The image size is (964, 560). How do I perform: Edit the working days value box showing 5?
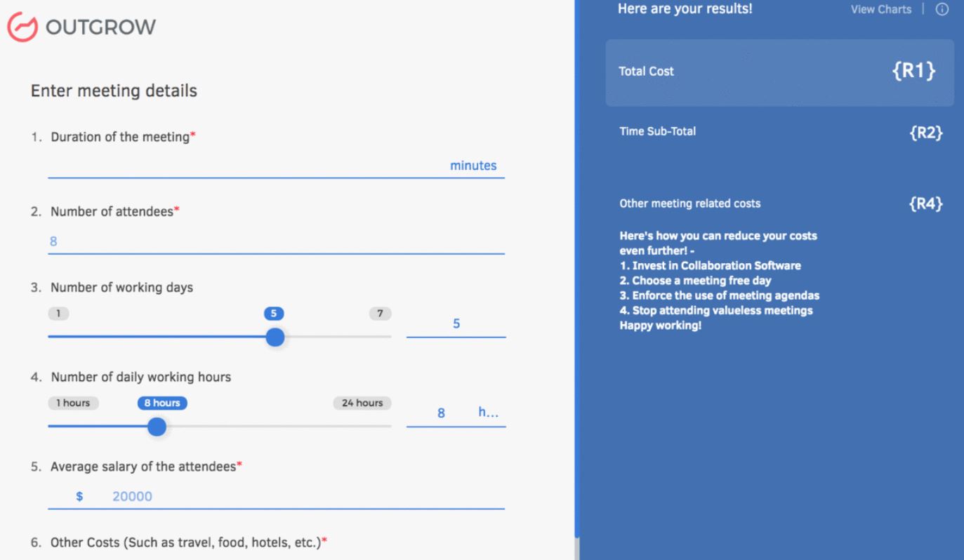(x=456, y=325)
